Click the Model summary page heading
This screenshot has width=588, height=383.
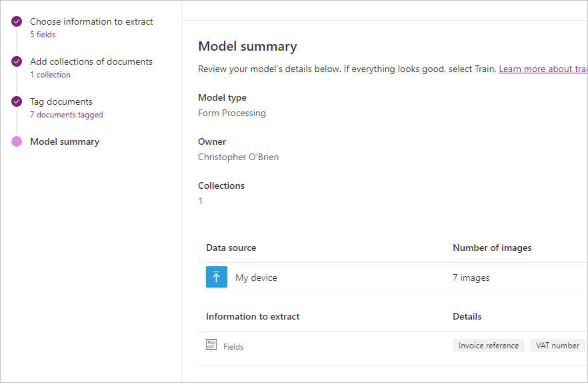coord(247,46)
